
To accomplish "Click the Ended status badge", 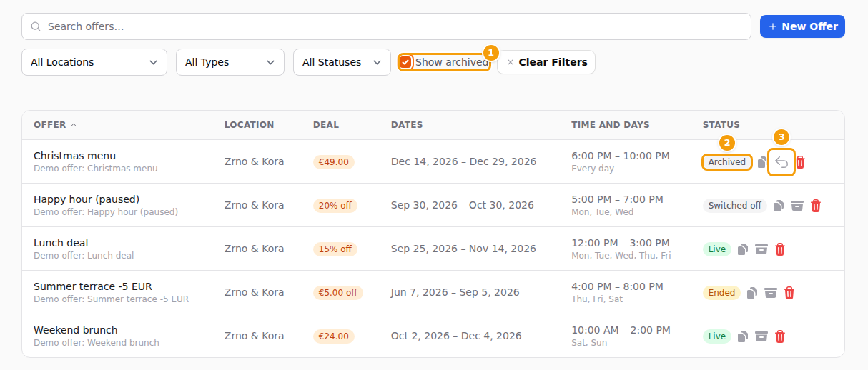I will (721, 293).
